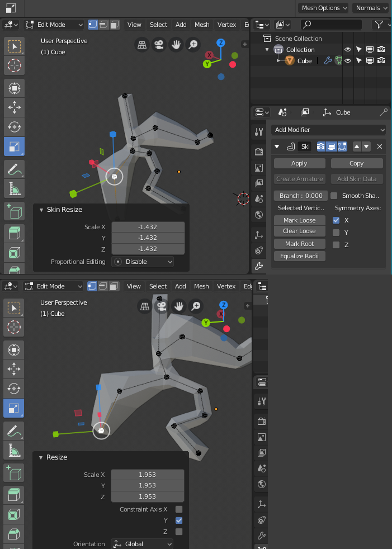The image size is (392, 549).
Task: Choose the Measure ruler tool in upper viewport
Action: click(15, 188)
